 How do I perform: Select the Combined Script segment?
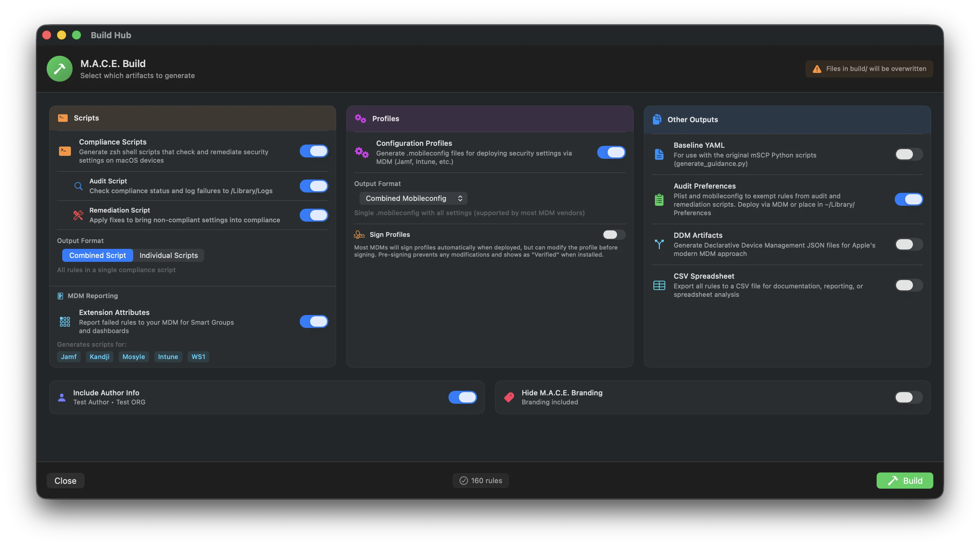point(98,255)
